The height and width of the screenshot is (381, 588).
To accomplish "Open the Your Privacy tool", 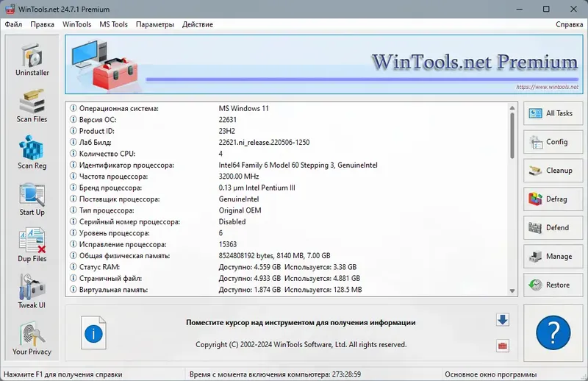I will (x=32, y=338).
